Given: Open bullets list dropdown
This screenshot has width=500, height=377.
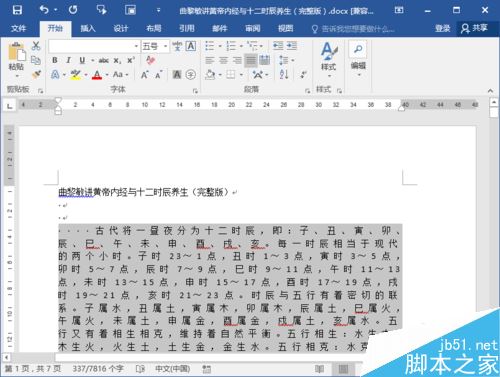Looking at the screenshot, I should point(220,46).
